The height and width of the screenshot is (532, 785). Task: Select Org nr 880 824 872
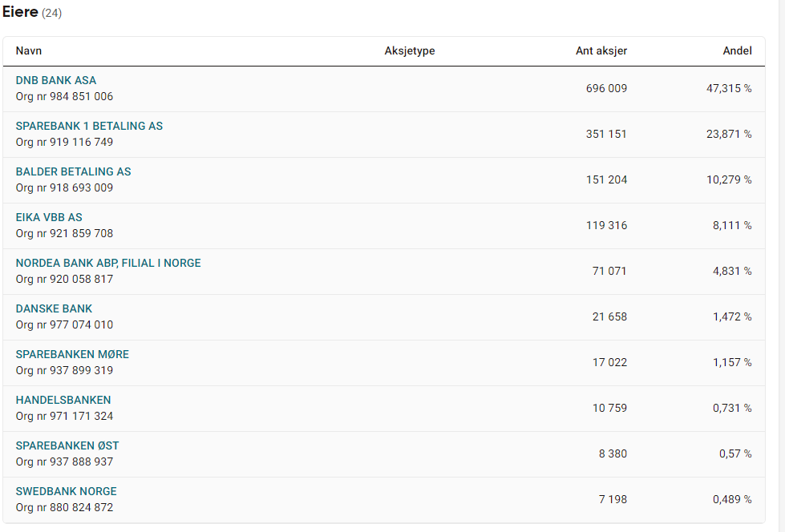[x=65, y=507]
